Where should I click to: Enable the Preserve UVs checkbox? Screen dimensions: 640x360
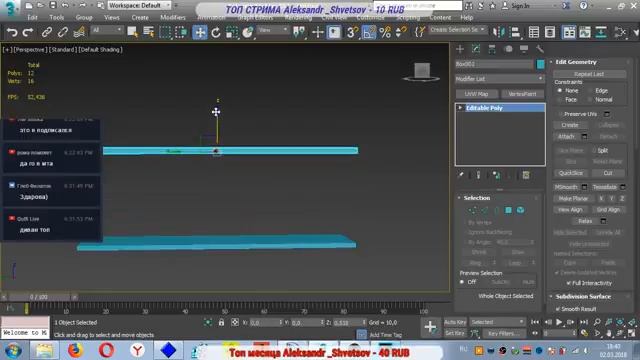(560, 114)
